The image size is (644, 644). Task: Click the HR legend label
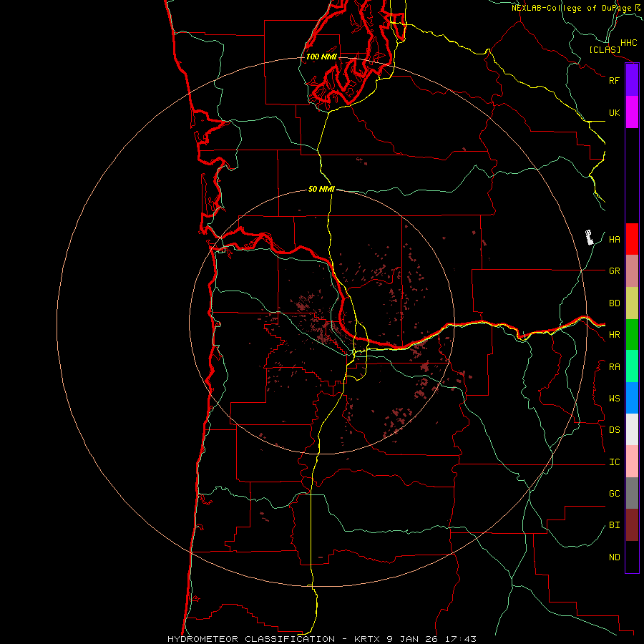pyautogui.click(x=615, y=335)
